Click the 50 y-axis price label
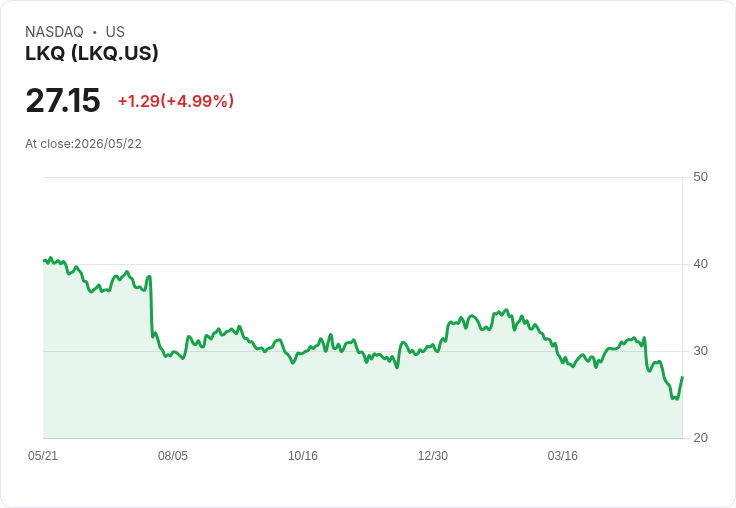The width and height of the screenshot is (736, 508). click(x=700, y=177)
